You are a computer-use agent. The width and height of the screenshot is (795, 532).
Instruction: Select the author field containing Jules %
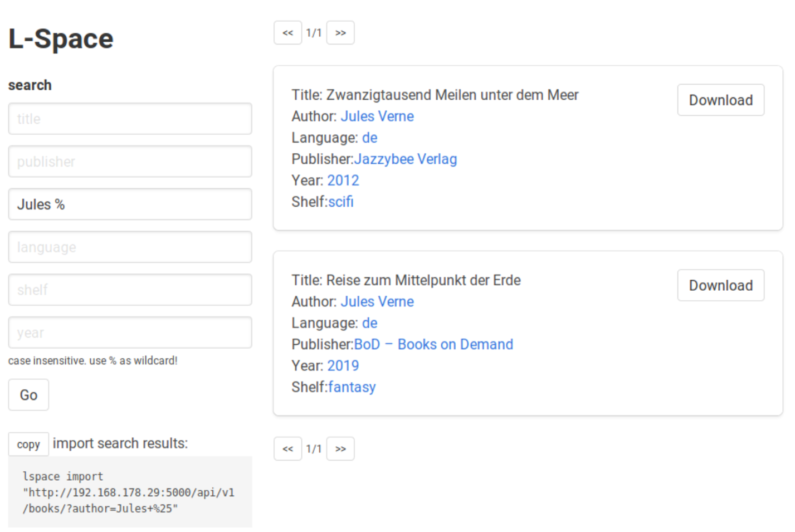coord(130,204)
